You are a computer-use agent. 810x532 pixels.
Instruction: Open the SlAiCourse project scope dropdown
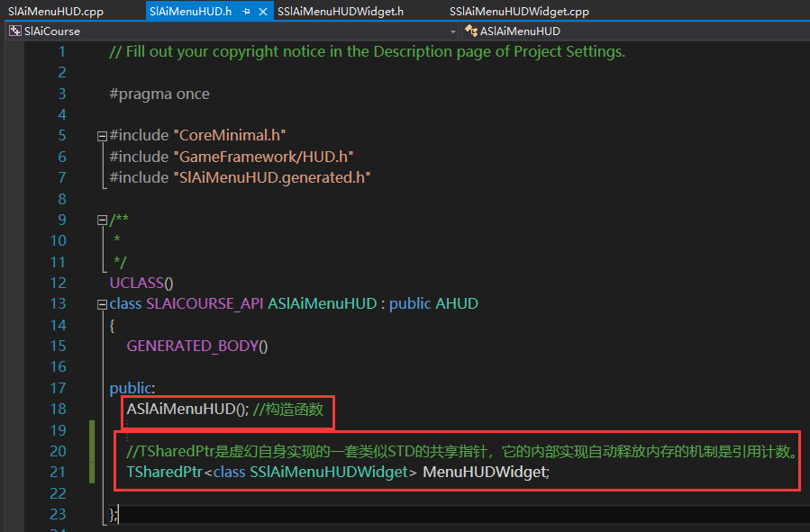[x=452, y=32]
